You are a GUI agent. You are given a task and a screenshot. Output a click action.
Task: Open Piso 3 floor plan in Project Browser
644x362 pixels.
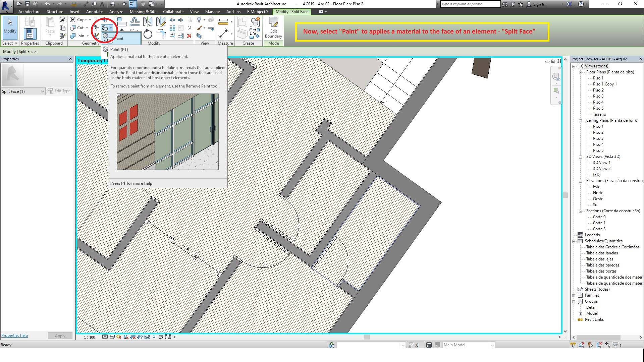598,96
